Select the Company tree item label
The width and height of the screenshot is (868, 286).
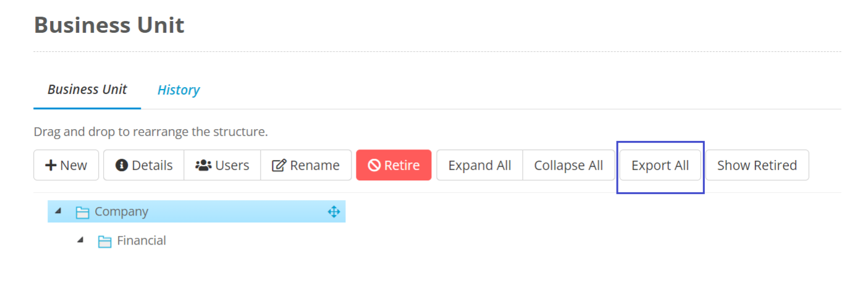coord(121,211)
